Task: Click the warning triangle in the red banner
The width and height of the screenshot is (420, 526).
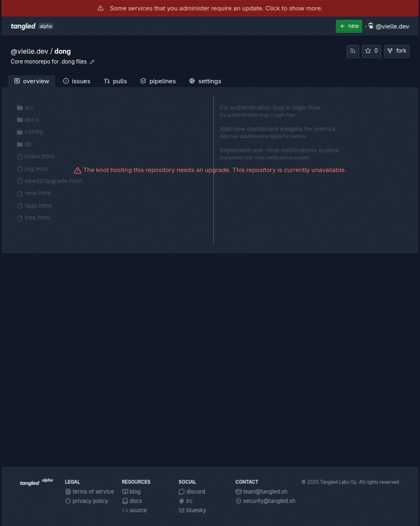Action: [x=100, y=8]
